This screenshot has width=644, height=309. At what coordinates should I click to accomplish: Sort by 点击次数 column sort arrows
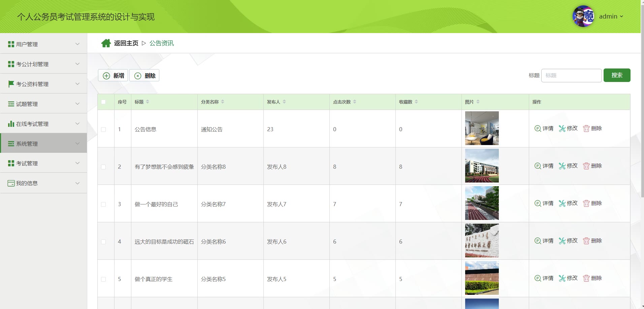pyautogui.click(x=355, y=102)
